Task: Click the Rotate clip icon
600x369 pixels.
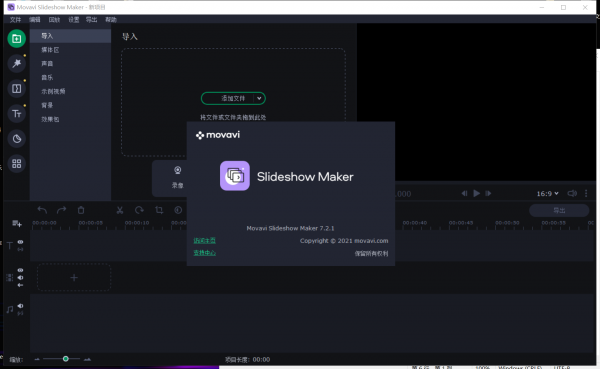Action: click(x=139, y=210)
